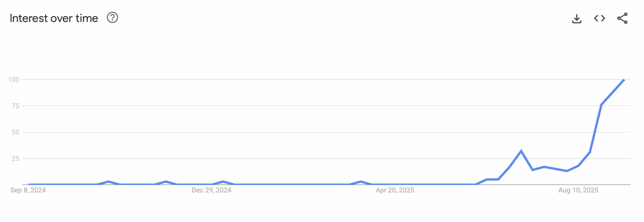Open the embed code icon
Screen dimensions: 644x222
click(x=599, y=18)
